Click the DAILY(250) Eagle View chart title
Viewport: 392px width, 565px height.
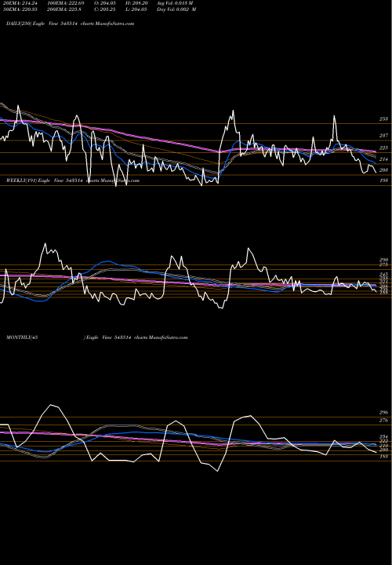(71, 24)
